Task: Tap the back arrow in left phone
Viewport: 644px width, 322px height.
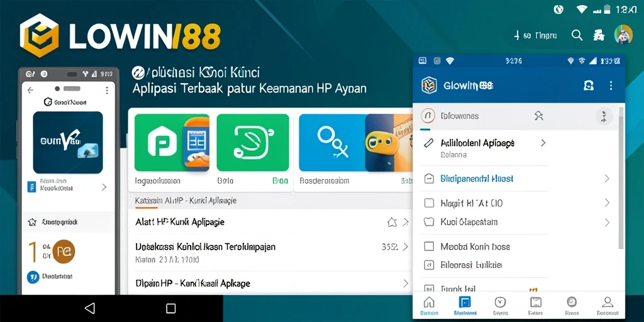Action: click(30, 90)
